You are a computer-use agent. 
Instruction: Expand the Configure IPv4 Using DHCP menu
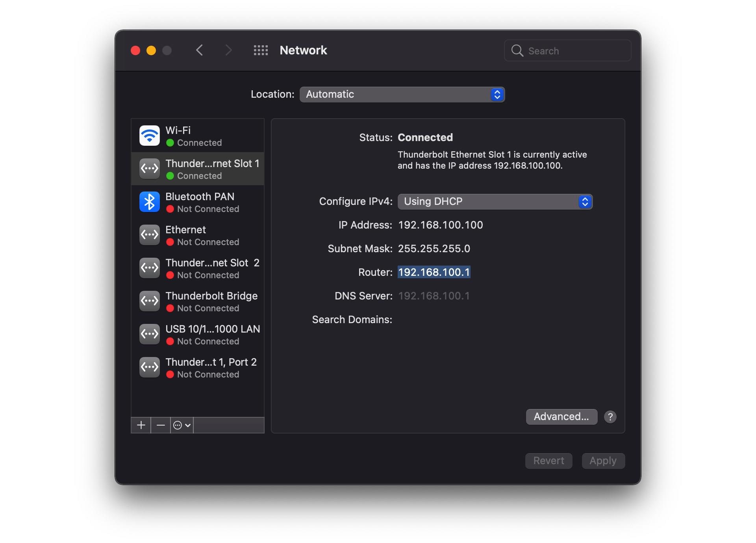[x=495, y=202]
